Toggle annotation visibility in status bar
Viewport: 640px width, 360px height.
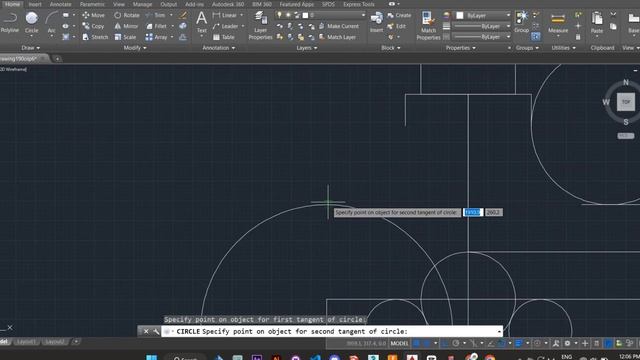click(x=556, y=343)
